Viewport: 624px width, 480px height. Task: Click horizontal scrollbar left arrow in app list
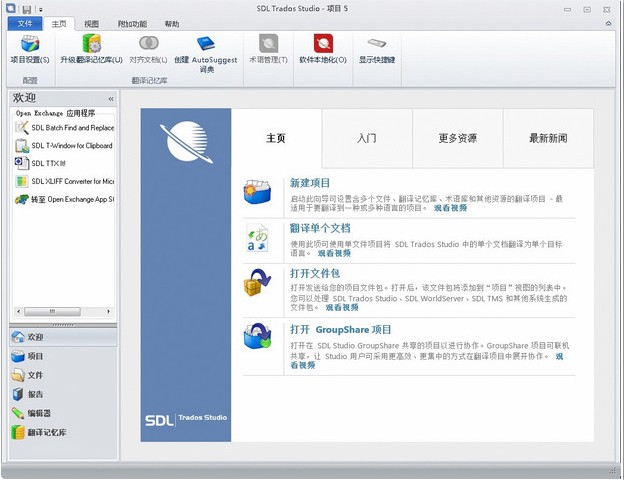(x=18, y=311)
